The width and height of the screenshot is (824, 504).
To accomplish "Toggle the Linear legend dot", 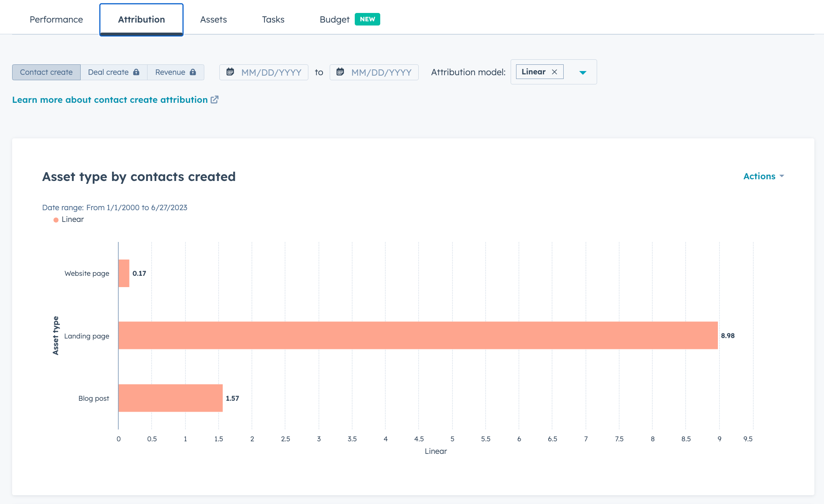I will point(56,220).
